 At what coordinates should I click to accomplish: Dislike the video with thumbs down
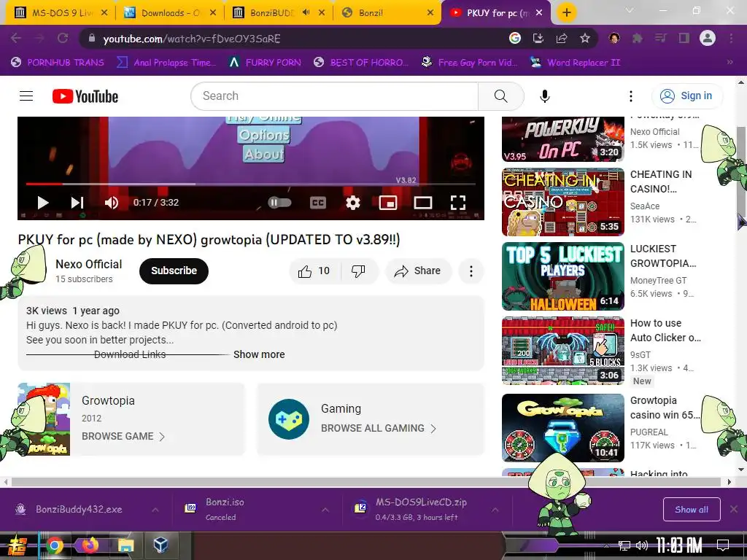click(358, 271)
